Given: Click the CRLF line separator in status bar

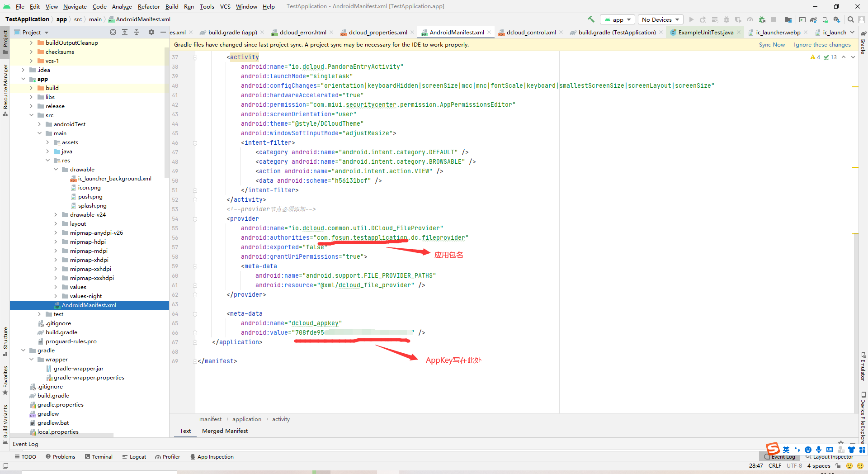Looking at the screenshot, I should tap(774, 466).
